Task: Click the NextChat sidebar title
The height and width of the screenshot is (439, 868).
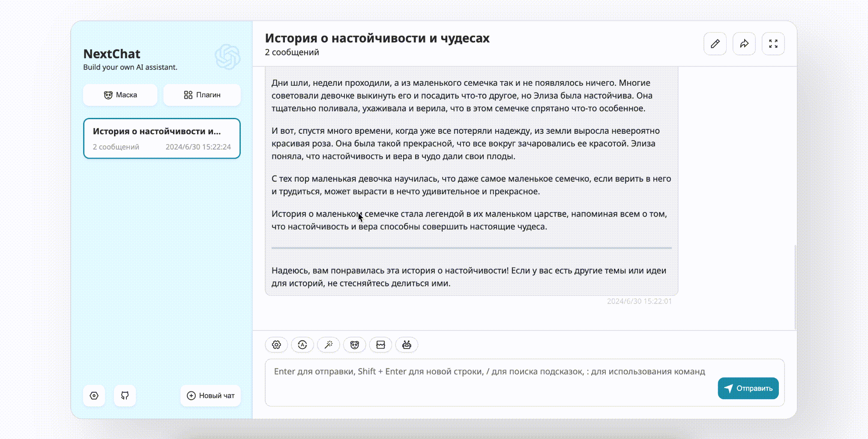Action: tap(112, 54)
